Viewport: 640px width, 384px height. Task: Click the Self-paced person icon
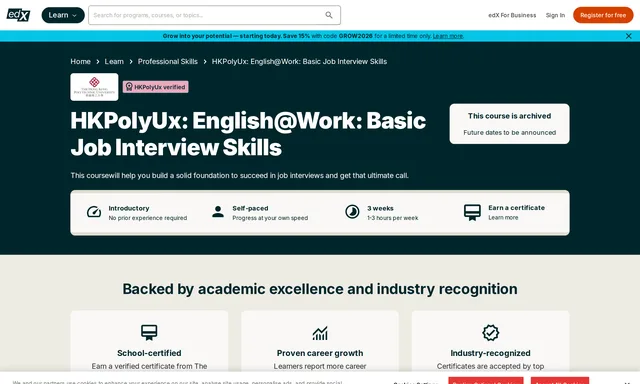(x=218, y=212)
